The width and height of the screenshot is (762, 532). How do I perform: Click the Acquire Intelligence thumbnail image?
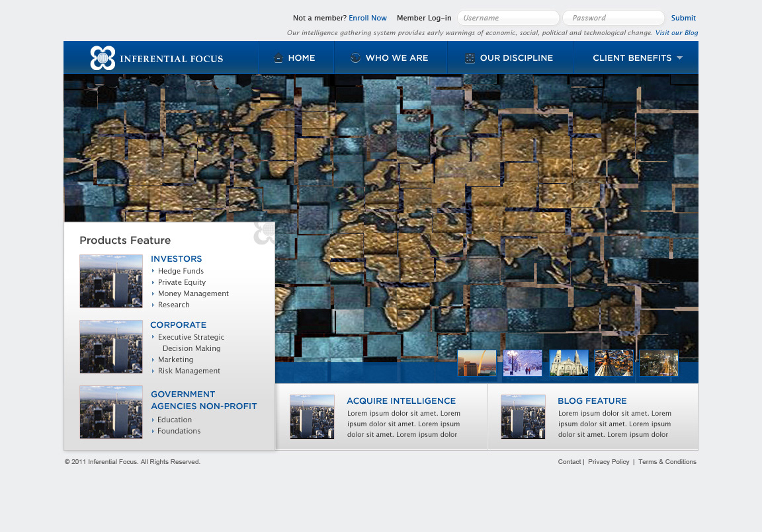(312, 416)
